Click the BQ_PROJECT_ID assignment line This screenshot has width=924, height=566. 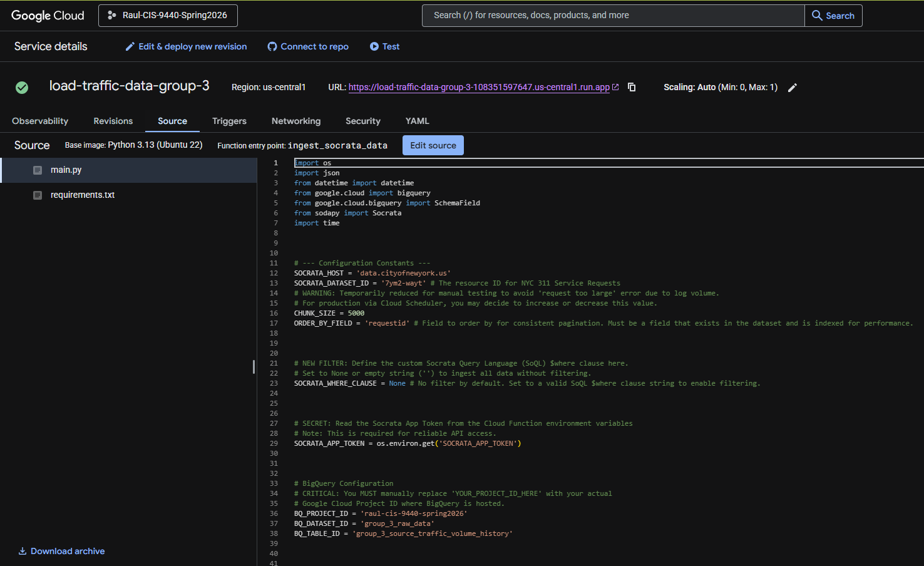click(381, 513)
